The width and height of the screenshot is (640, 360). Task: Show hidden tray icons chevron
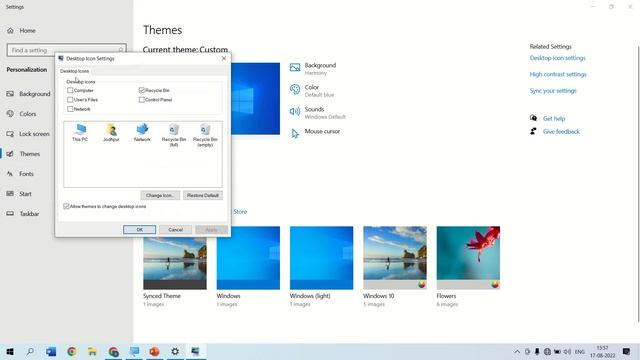(517, 351)
